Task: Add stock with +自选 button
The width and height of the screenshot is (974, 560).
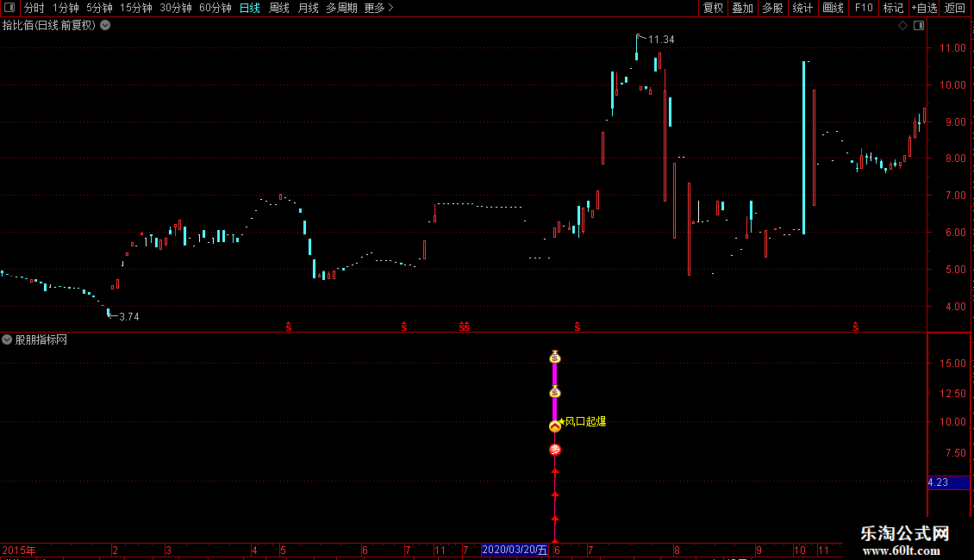Action: [924, 8]
